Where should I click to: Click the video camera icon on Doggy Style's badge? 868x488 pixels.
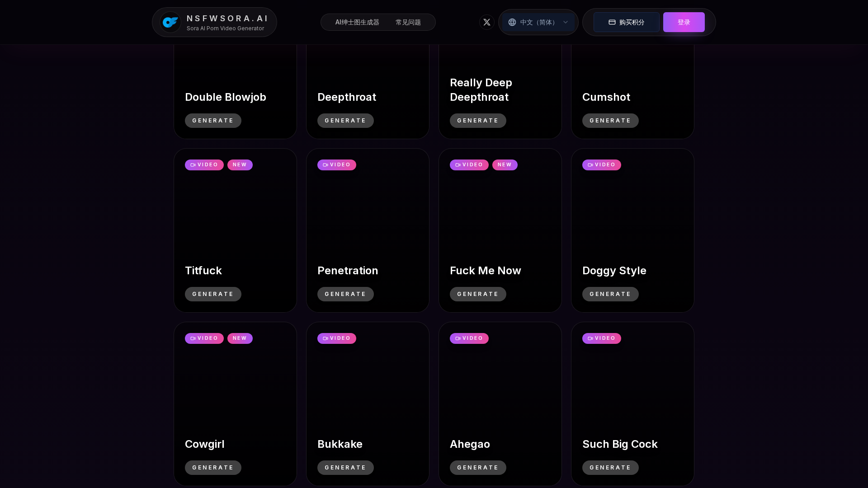pyautogui.click(x=590, y=165)
